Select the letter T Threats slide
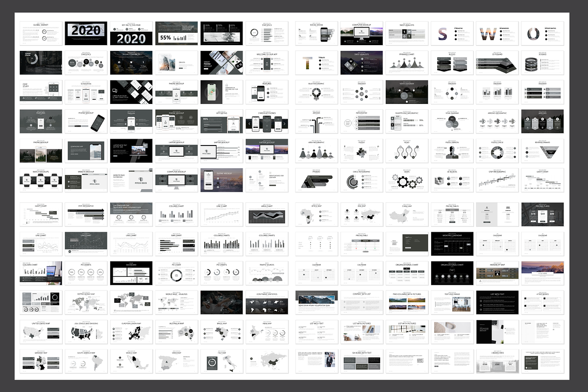The height and width of the screenshot is (392, 588). click(x=317, y=63)
